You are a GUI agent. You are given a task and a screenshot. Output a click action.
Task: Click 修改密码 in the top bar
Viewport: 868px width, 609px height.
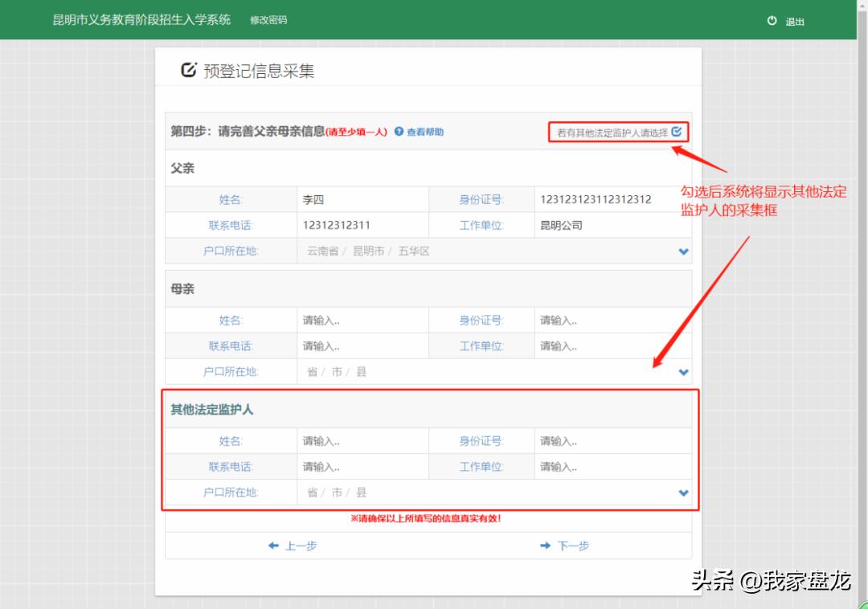coord(268,20)
